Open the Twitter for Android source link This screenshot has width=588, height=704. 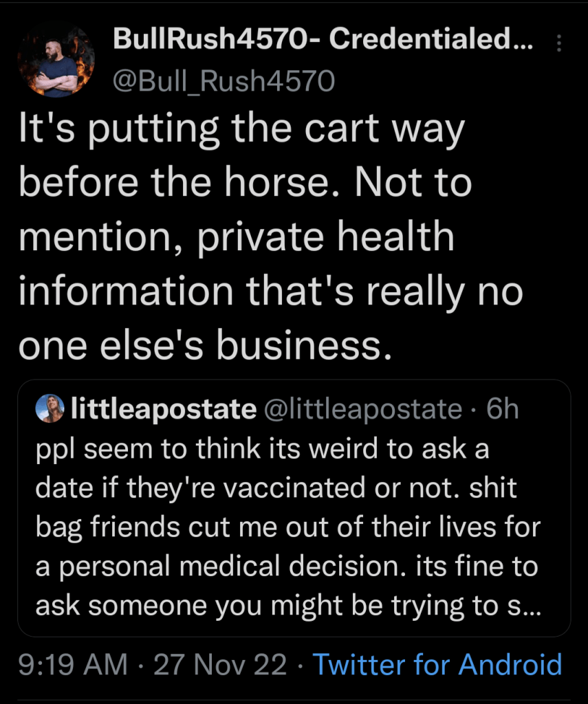click(437, 665)
